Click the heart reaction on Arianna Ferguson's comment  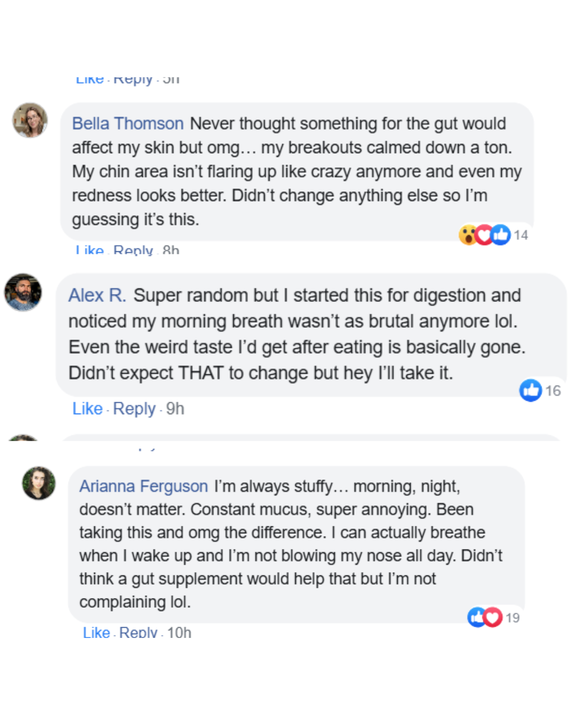(x=493, y=617)
